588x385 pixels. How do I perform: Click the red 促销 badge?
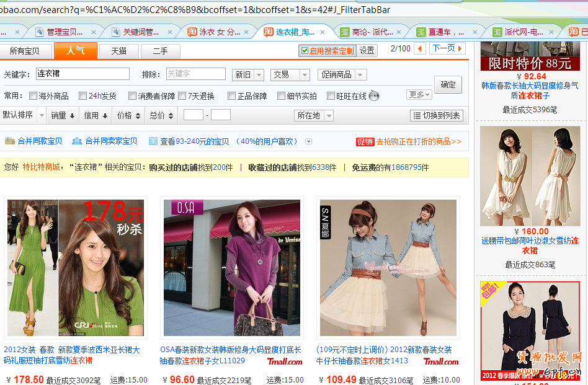365,142
